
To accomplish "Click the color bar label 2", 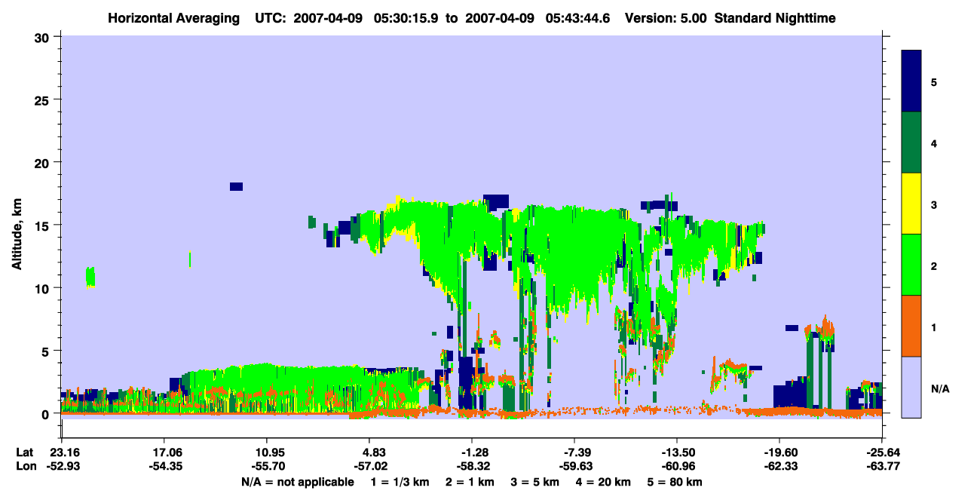I will coord(934,265).
